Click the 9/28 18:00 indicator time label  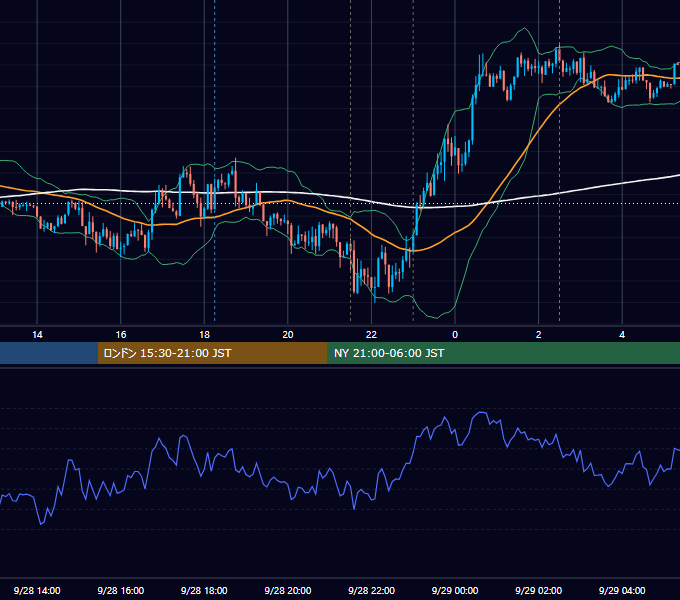[x=204, y=590]
